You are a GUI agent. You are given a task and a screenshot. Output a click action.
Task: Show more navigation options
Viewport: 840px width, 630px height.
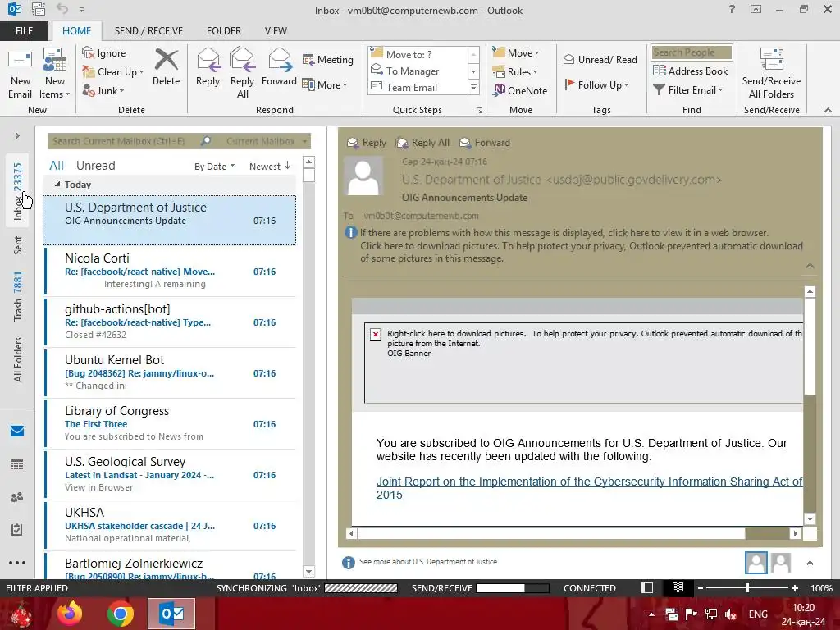[17, 563]
